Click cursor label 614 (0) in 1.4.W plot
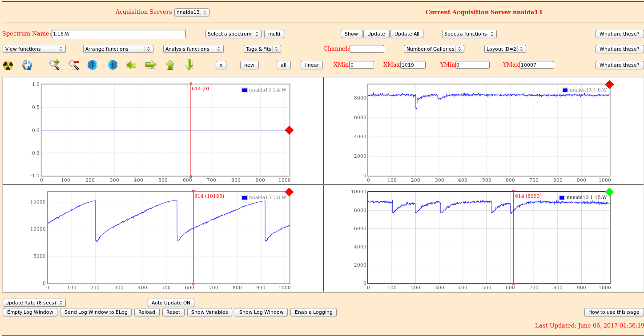The width and height of the screenshot is (644, 336). pyautogui.click(x=200, y=88)
